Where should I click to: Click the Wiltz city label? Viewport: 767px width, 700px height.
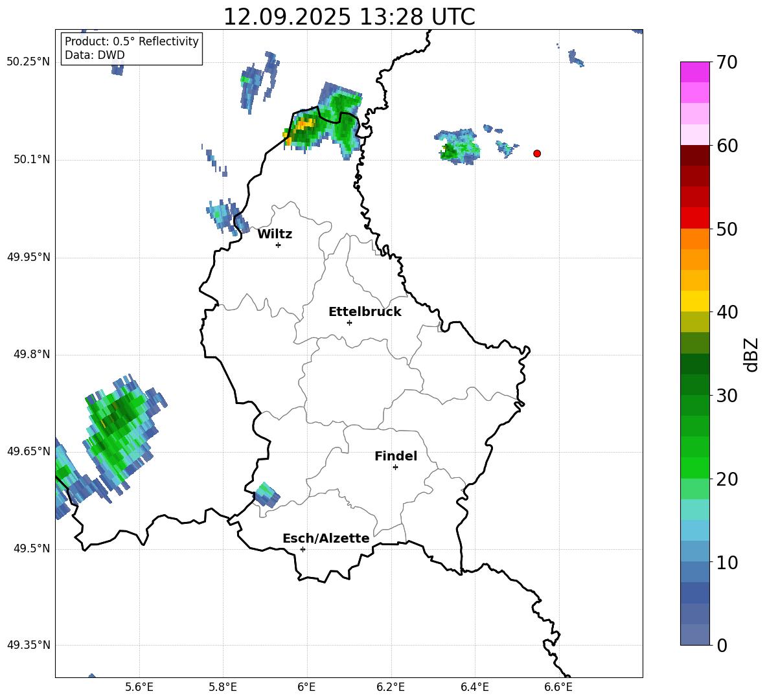click(275, 234)
